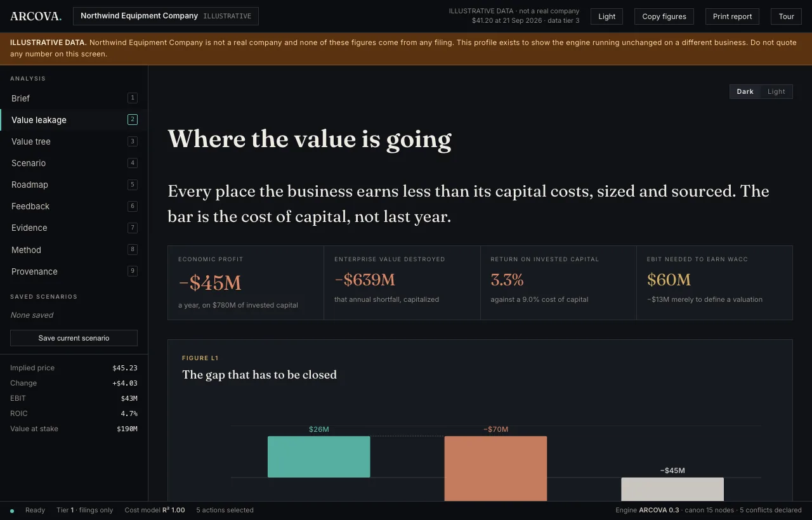Viewport: 812px width, 520px height.
Task: Show the Evidence section
Action: click(x=74, y=228)
